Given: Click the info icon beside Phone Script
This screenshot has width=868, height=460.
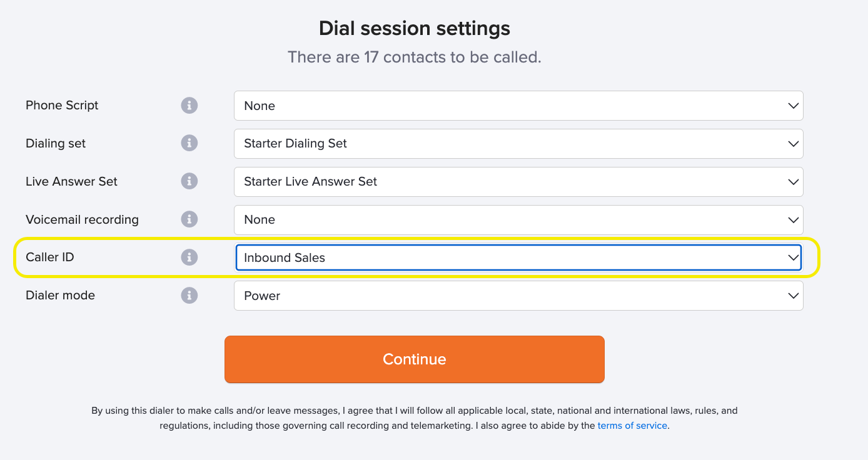Looking at the screenshot, I should tap(189, 106).
